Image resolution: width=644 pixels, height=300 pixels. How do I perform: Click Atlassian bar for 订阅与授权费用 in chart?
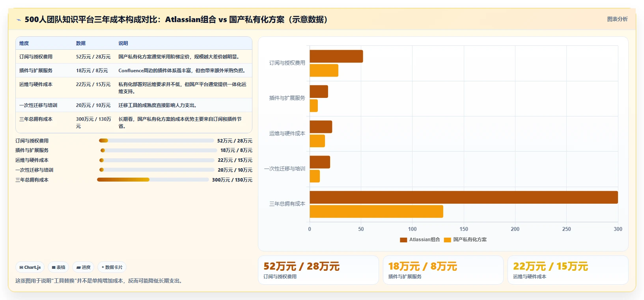[x=336, y=56]
